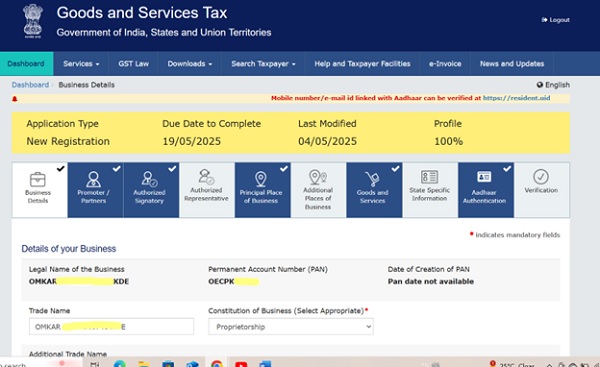Screen dimensions: 600x367
Task: Click the New Registration application type text
Action: (68, 141)
